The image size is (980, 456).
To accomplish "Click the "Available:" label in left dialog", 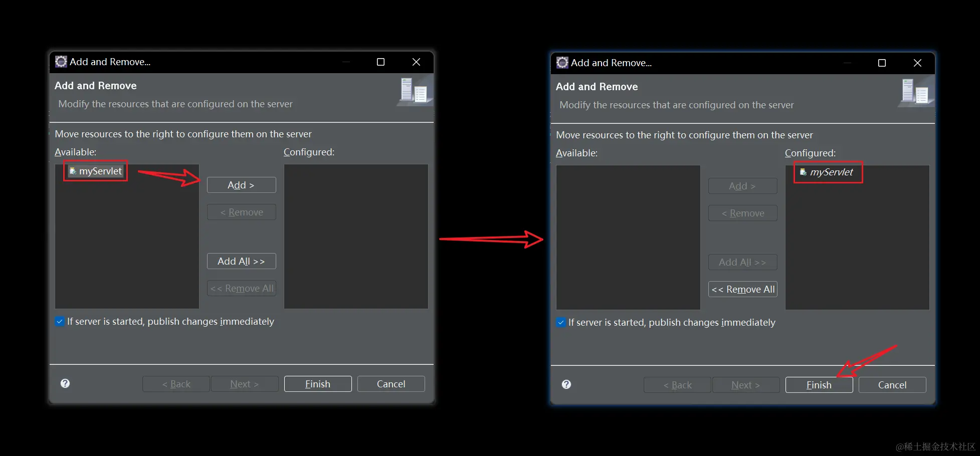I will (x=76, y=152).
